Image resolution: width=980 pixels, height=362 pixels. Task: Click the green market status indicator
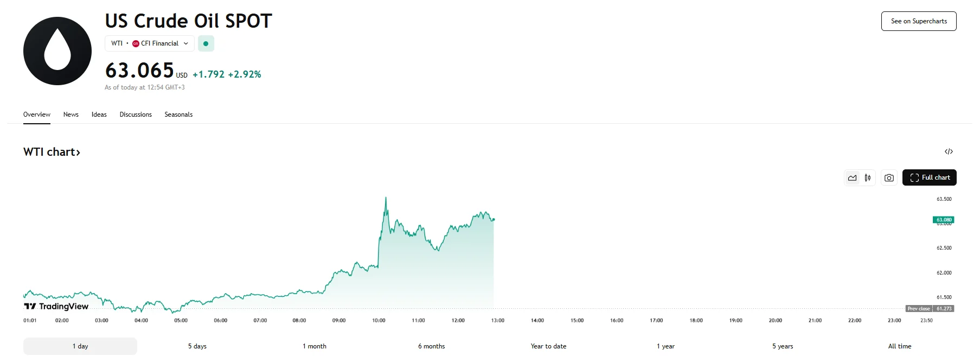click(206, 43)
